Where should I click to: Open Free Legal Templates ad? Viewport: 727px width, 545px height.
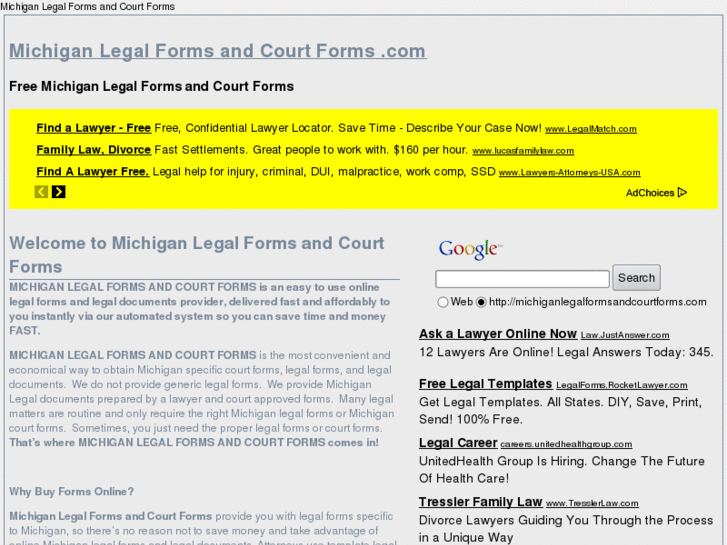(x=485, y=384)
